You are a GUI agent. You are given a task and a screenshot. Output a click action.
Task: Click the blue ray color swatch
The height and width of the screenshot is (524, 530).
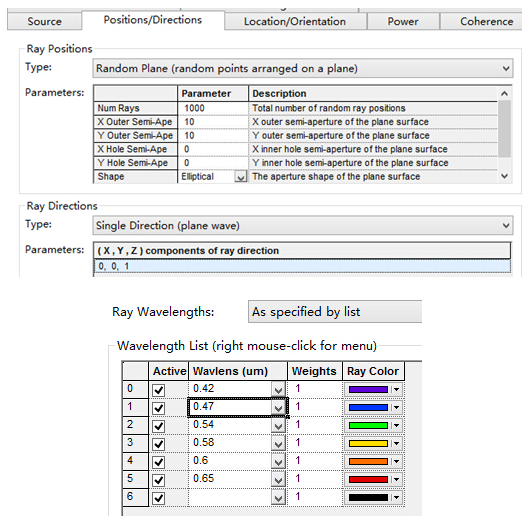(368, 407)
